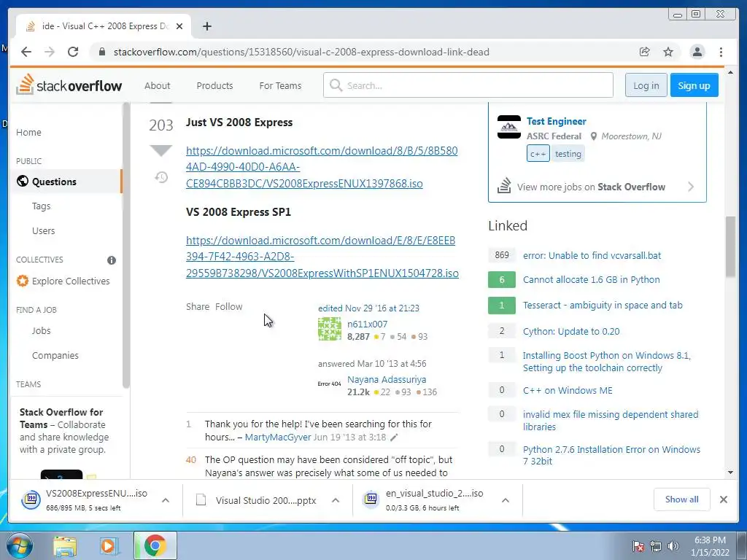This screenshot has height=560, width=747.
Task: Open Companies in sidebar
Action: [x=55, y=355]
